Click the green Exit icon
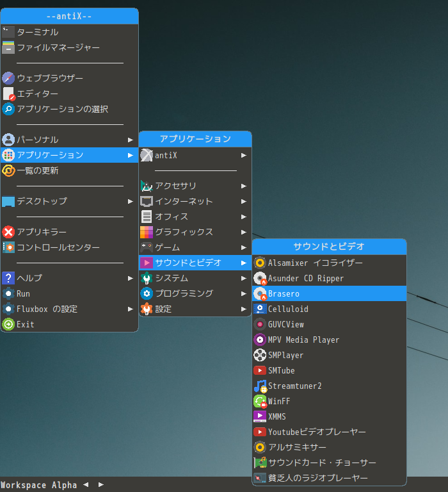Viewport: 448px width, 492px height. pos(8,324)
